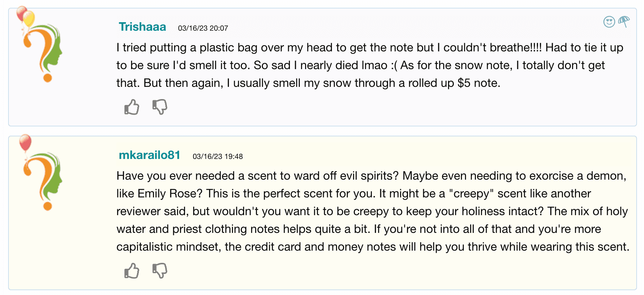Image resolution: width=644 pixels, height=295 pixels.
Task: Open mkarailo81's user profile link
Action: [x=149, y=155]
